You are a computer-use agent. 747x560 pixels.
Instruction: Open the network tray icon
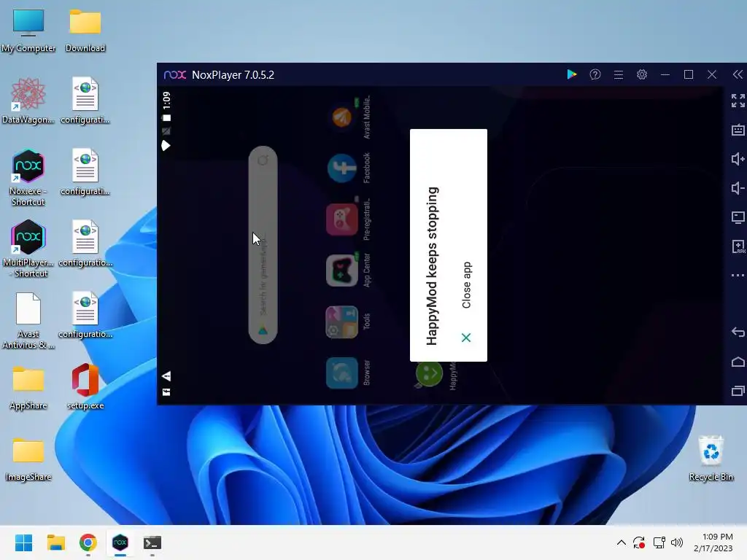659,542
